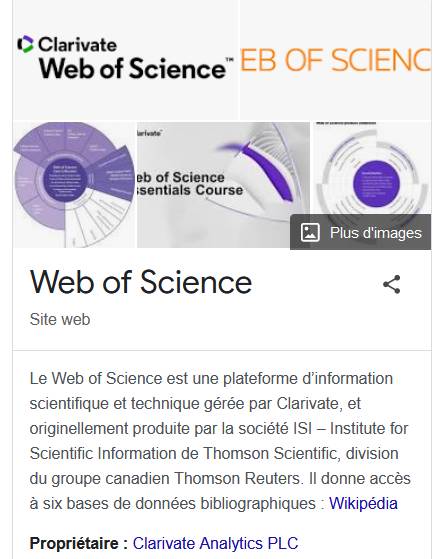Viewport: 437px width, 559px height.
Task: Click the Web of Science panel title
Action: pos(141,282)
